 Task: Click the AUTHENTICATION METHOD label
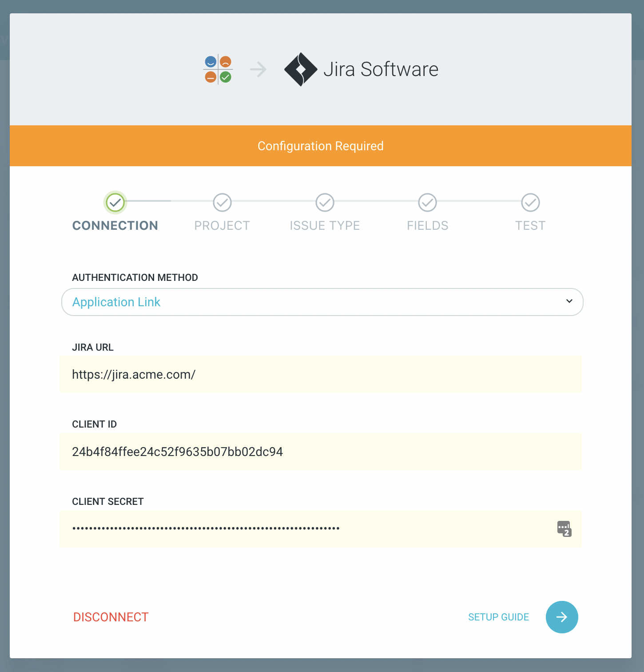[135, 277]
